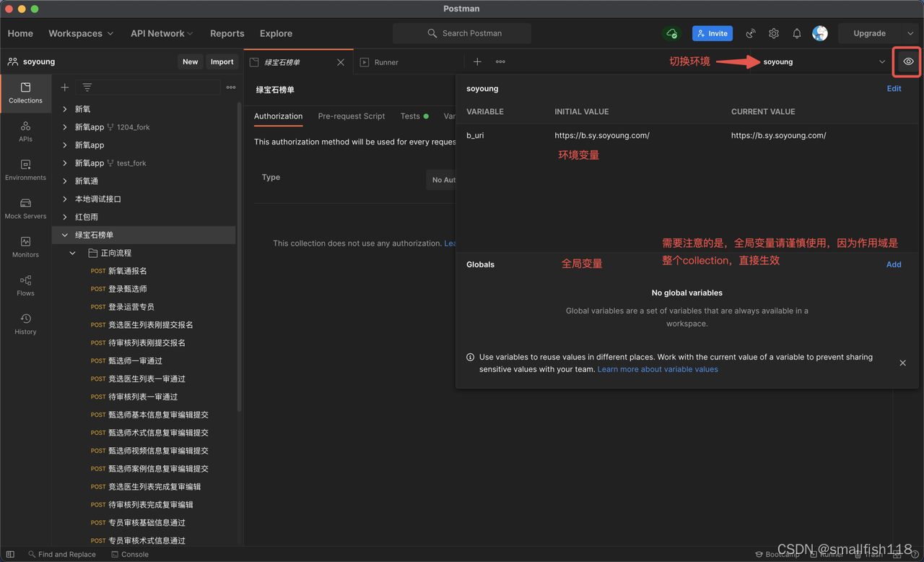924x562 pixels.
Task: Click the Upgrade button
Action: [870, 33]
